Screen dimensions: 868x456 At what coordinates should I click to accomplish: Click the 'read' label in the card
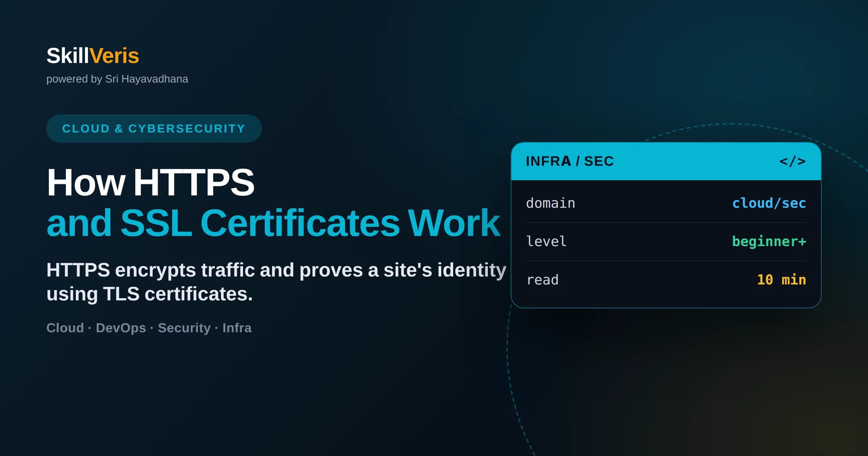(542, 280)
